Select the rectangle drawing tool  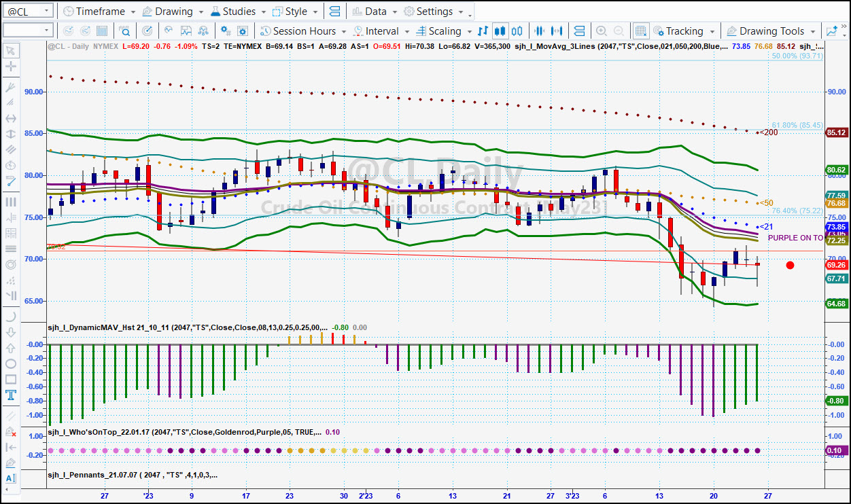tap(11, 379)
